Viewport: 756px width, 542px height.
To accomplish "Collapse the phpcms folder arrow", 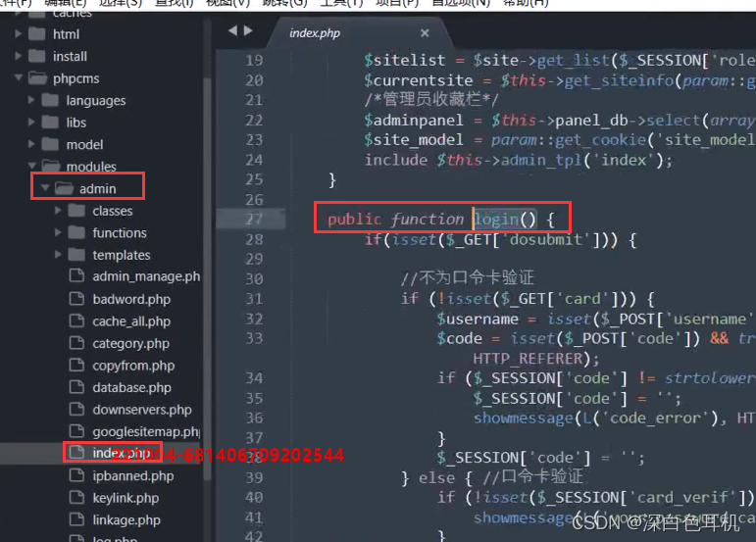I will (x=19, y=77).
